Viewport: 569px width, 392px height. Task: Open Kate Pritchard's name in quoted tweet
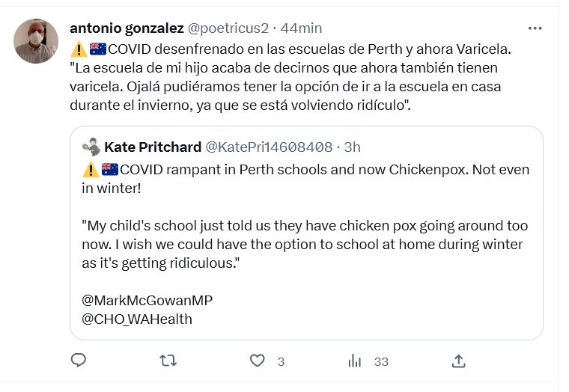153,146
